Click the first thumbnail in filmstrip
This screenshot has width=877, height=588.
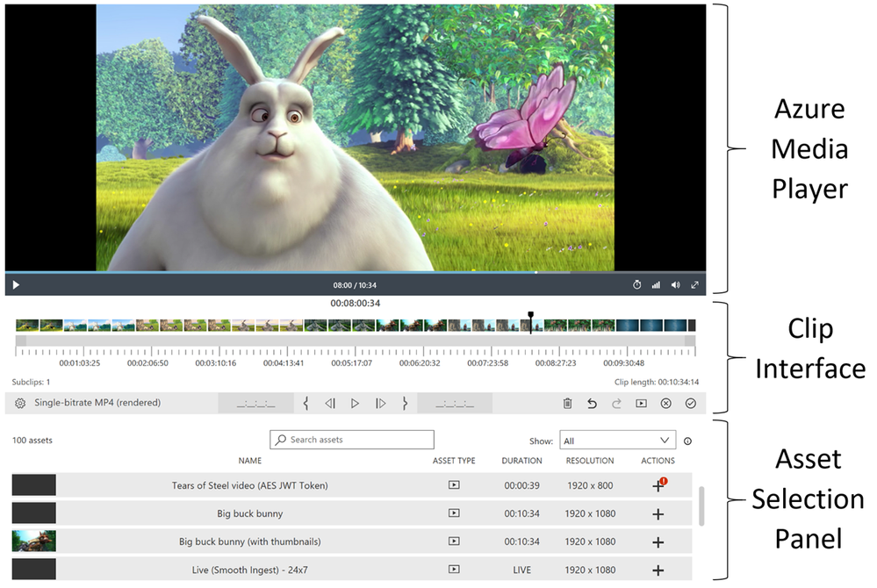pyautogui.click(x=27, y=326)
